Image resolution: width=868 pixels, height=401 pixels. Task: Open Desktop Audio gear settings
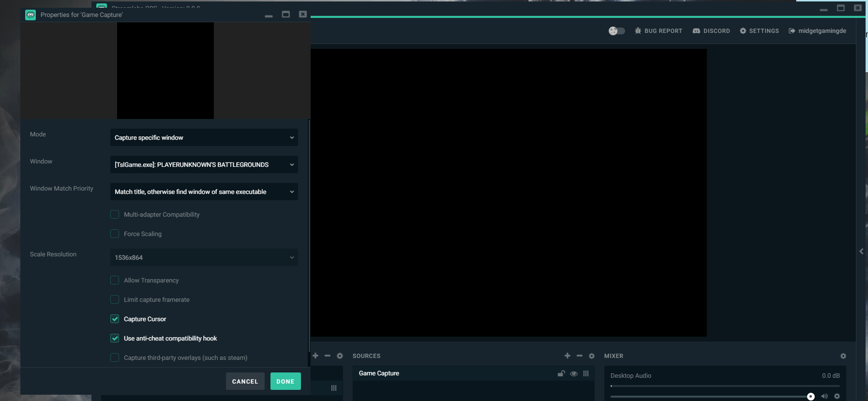coord(837,396)
